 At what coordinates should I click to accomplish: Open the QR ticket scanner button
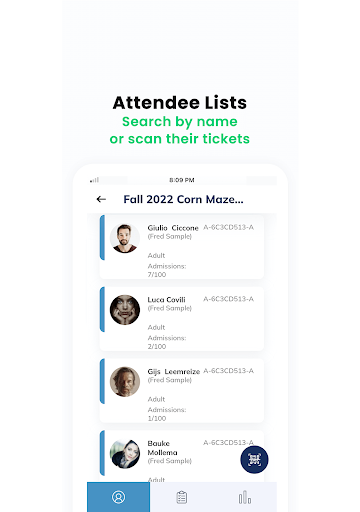254,460
